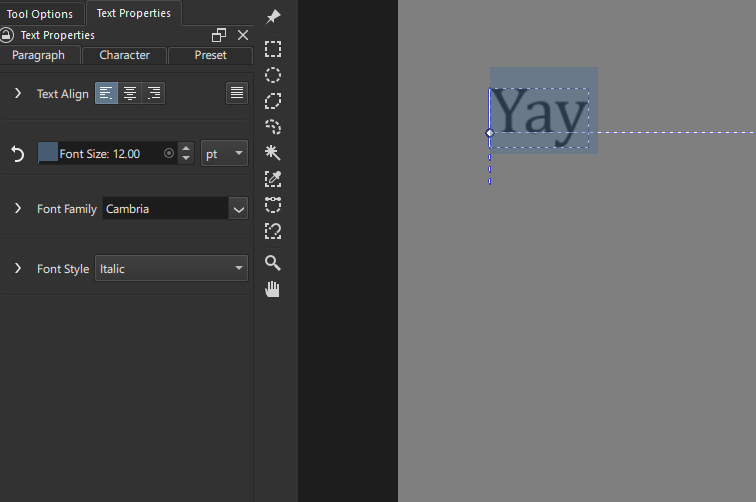Select the Contiguous Selection magic wand tool
The width and height of the screenshot is (756, 502).
click(x=273, y=153)
